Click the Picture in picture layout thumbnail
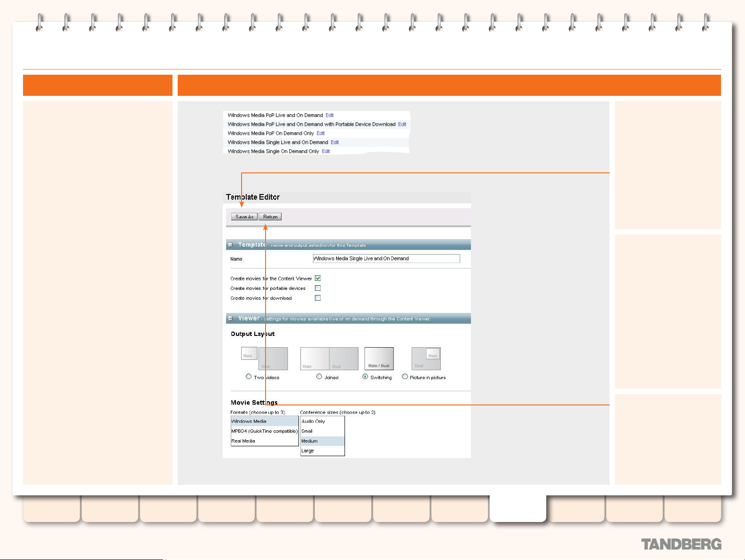The height and width of the screenshot is (560, 745). pyautogui.click(x=426, y=358)
